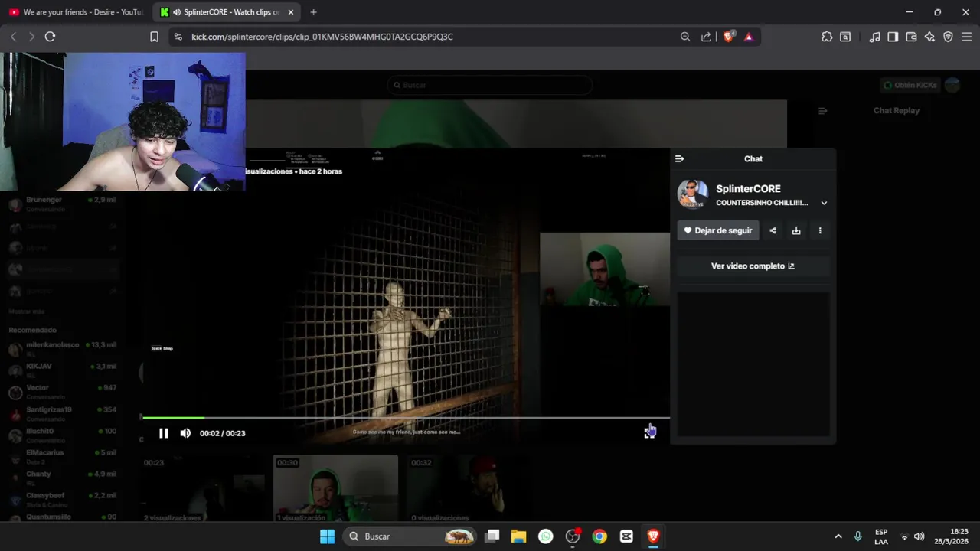980x551 pixels.
Task: Switch to the YouTube tab
Action: pyautogui.click(x=75, y=12)
